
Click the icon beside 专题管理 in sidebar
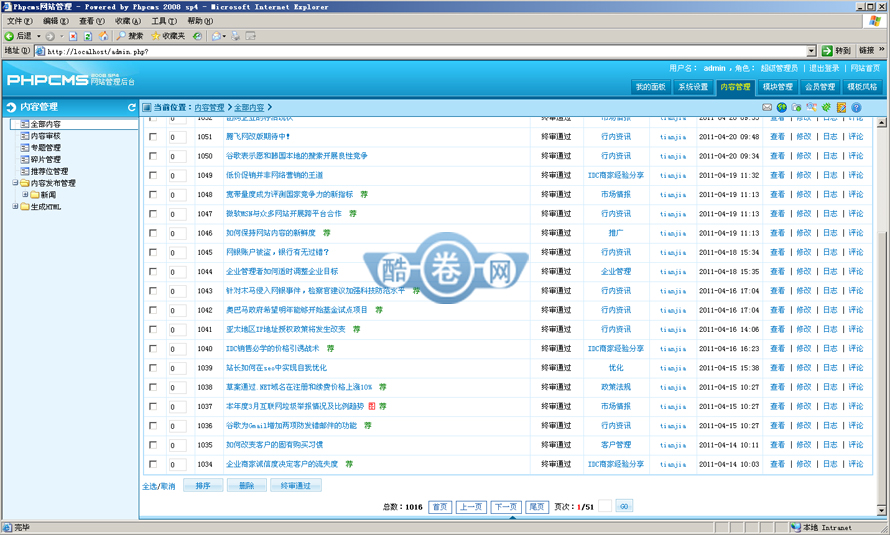pos(24,148)
